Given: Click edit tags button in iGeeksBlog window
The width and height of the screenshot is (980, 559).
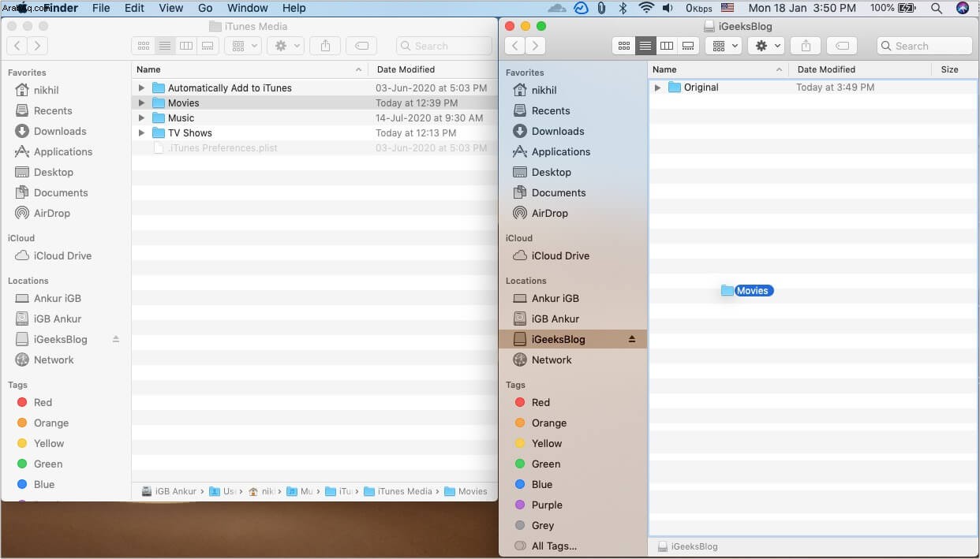Looking at the screenshot, I should (843, 46).
